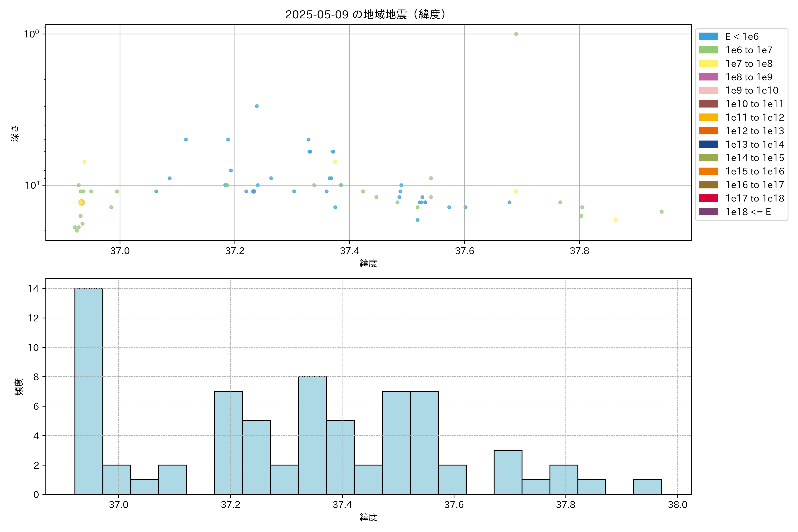The height and width of the screenshot is (532, 798).
Task: Click the purple 1e18 <= E swatch
Action: tap(708, 212)
